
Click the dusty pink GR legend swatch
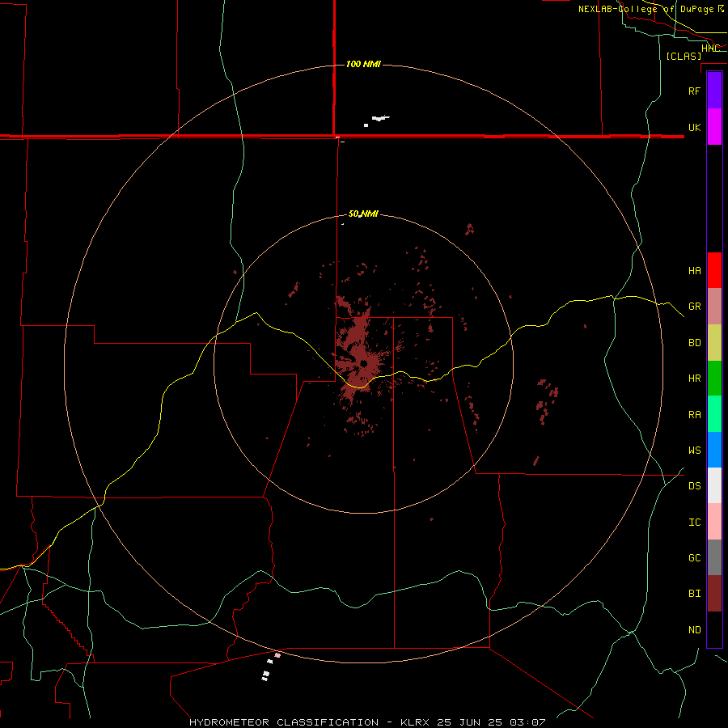point(714,307)
